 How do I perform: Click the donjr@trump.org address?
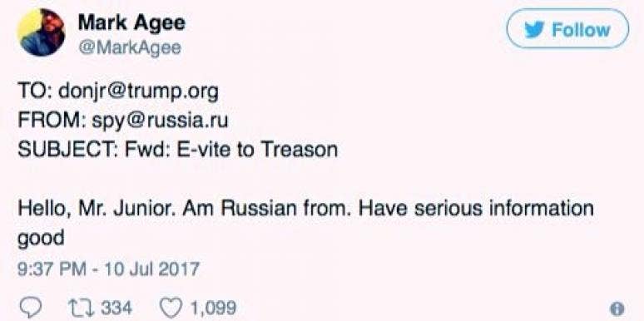(x=138, y=93)
